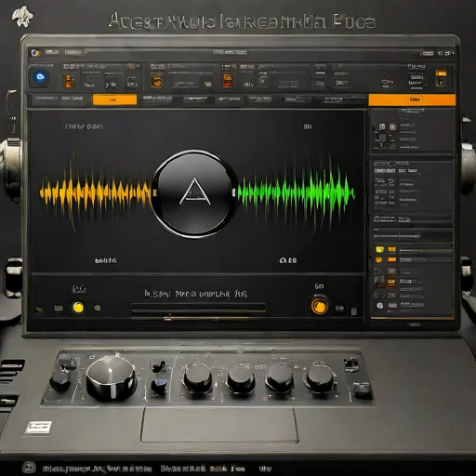Click the orange circular icon in toolbar
Viewport: 476px width, 476px height.
click(x=157, y=81)
